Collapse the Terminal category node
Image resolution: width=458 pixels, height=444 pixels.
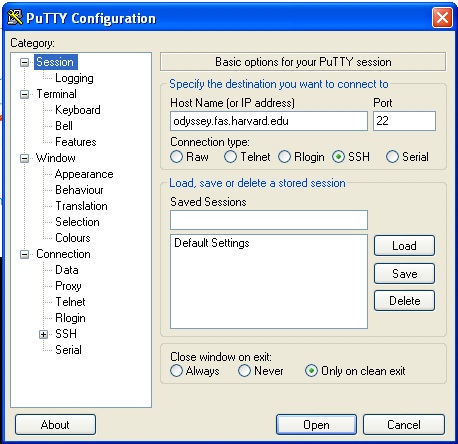coord(24,94)
